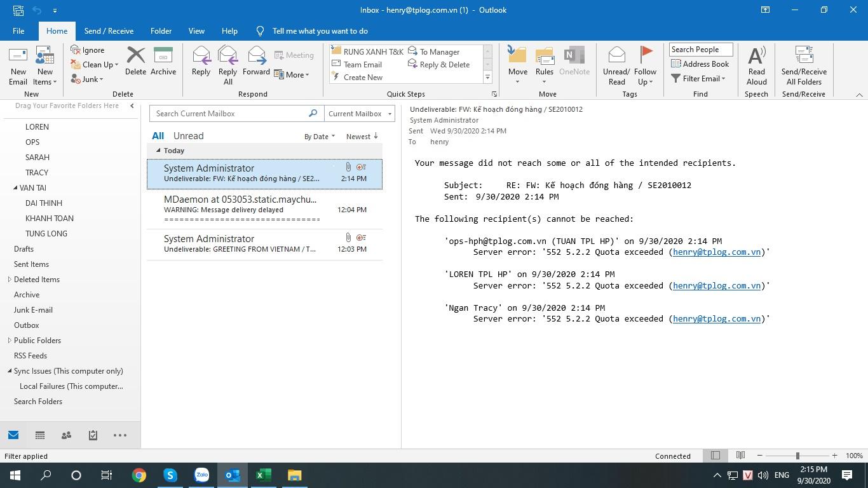Open Zalo from the taskbar
868x488 pixels.
201,475
